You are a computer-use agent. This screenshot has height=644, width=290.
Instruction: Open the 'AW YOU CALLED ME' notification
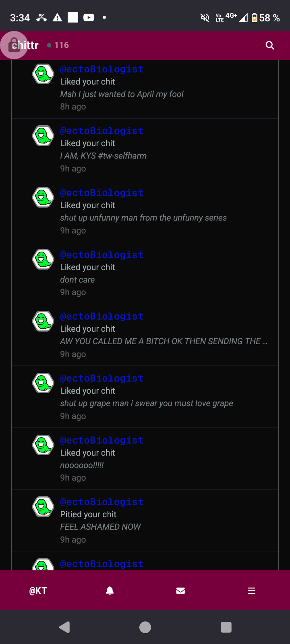[145, 335]
